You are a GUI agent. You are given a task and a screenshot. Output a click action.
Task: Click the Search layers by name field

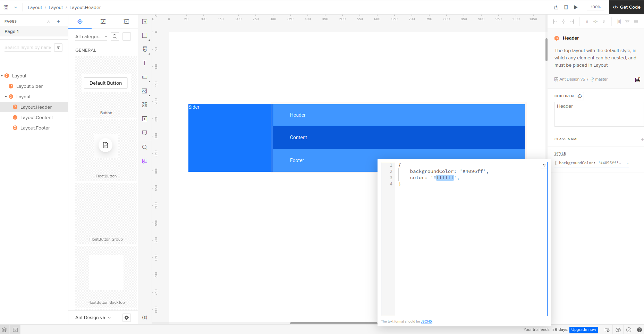28,48
